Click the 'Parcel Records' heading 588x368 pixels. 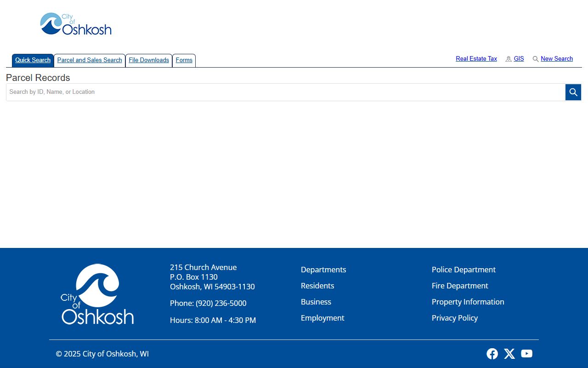point(38,78)
